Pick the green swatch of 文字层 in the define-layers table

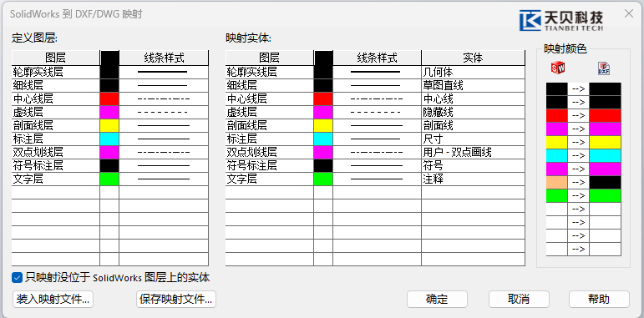109,179
